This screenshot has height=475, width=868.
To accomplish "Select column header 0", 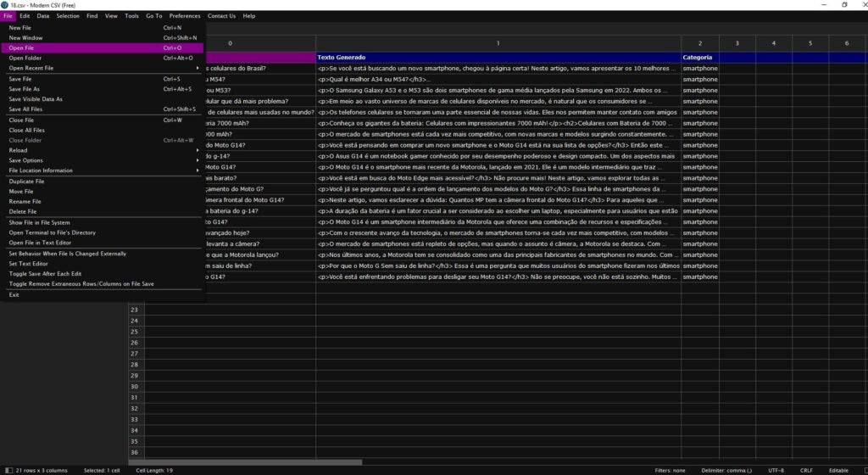I will pos(231,43).
